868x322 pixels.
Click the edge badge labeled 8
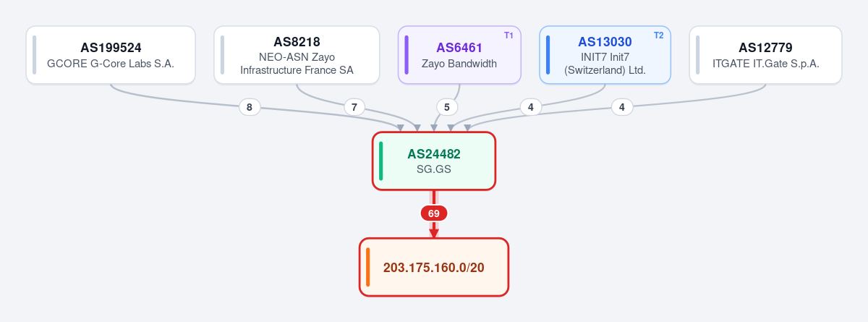point(250,107)
